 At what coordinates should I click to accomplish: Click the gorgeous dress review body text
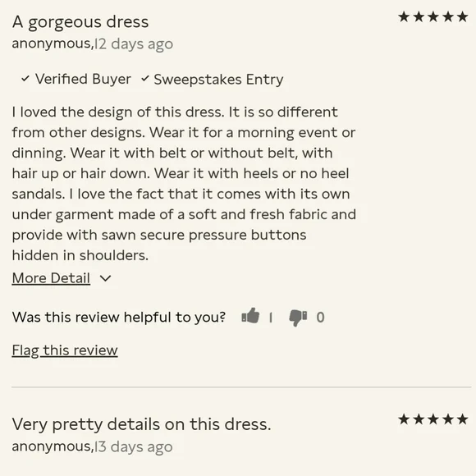click(184, 184)
